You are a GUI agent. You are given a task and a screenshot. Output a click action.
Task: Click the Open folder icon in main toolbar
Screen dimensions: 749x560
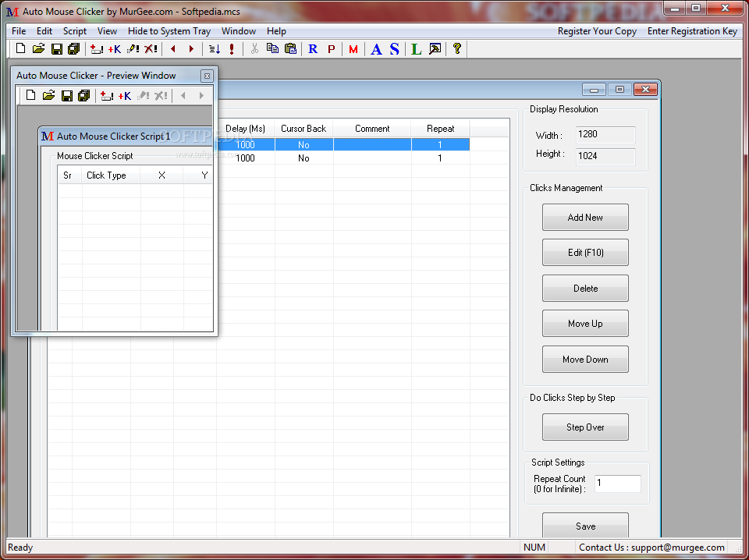tap(38, 48)
